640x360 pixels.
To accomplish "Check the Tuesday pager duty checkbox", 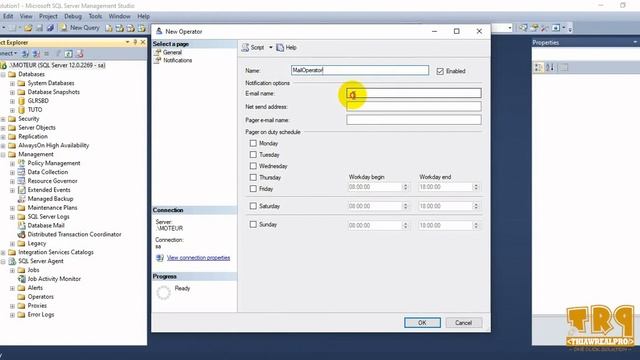I will (x=253, y=155).
